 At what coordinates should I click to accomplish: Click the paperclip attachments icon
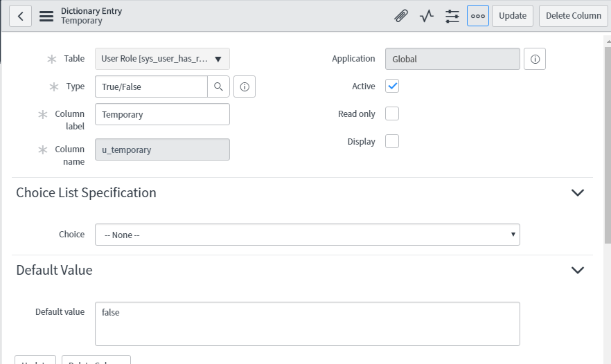401,16
